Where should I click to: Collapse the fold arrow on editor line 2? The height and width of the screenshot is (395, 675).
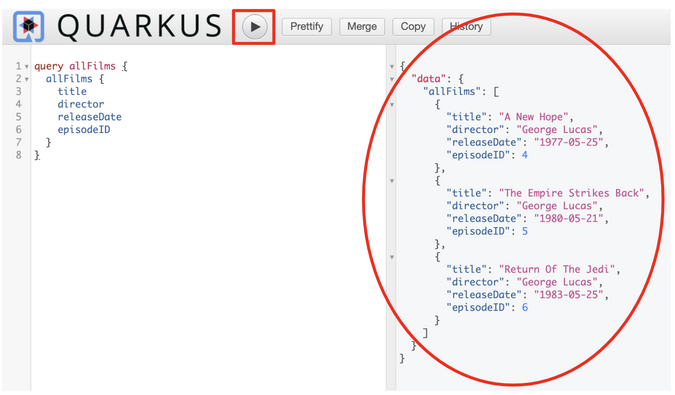click(x=27, y=79)
